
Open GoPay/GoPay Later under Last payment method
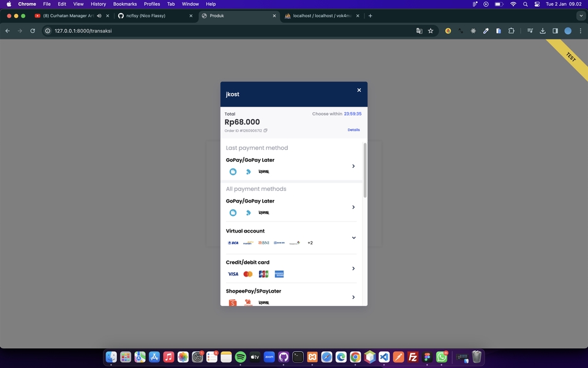(291, 166)
